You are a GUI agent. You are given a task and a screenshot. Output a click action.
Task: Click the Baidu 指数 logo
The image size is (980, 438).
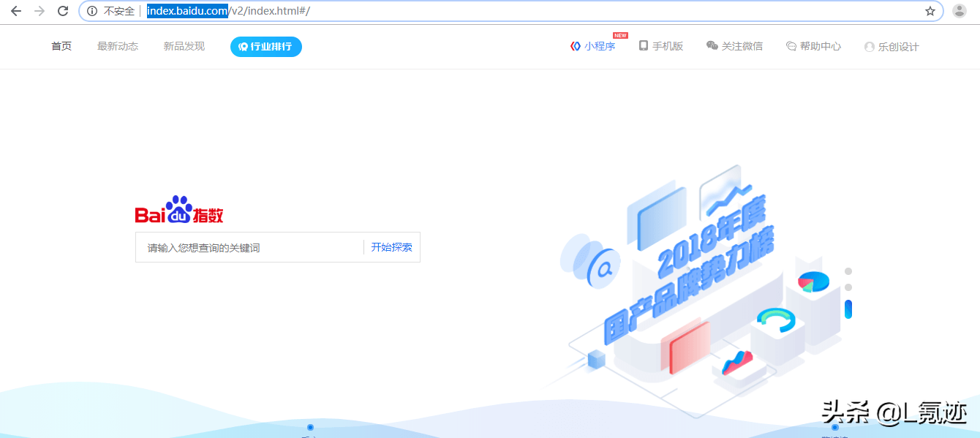pyautogui.click(x=179, y=210)
